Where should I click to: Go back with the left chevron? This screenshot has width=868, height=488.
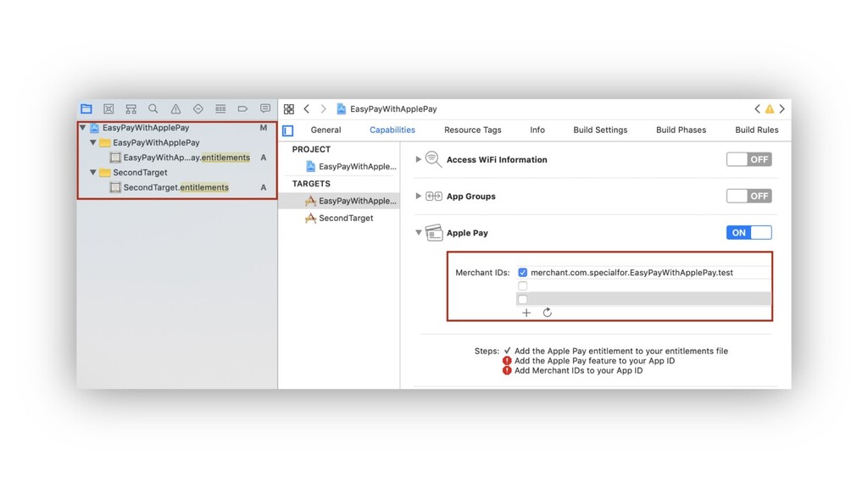tap(306, 109)
